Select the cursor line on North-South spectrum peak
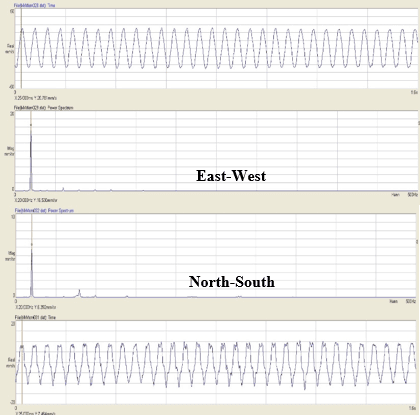This screenshot has width=420, height=415. 32,256
